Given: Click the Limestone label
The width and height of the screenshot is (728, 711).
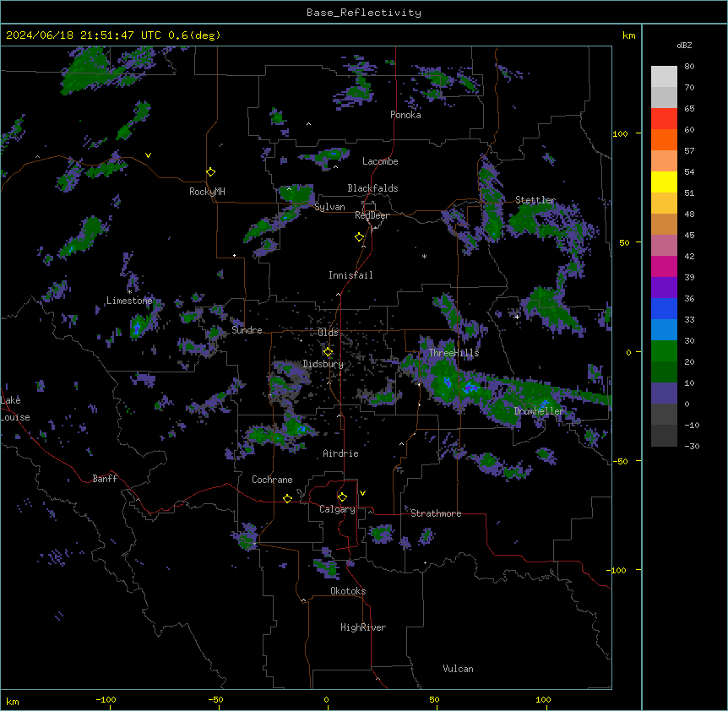Looking at the screenshot, I should click(129, 301).
